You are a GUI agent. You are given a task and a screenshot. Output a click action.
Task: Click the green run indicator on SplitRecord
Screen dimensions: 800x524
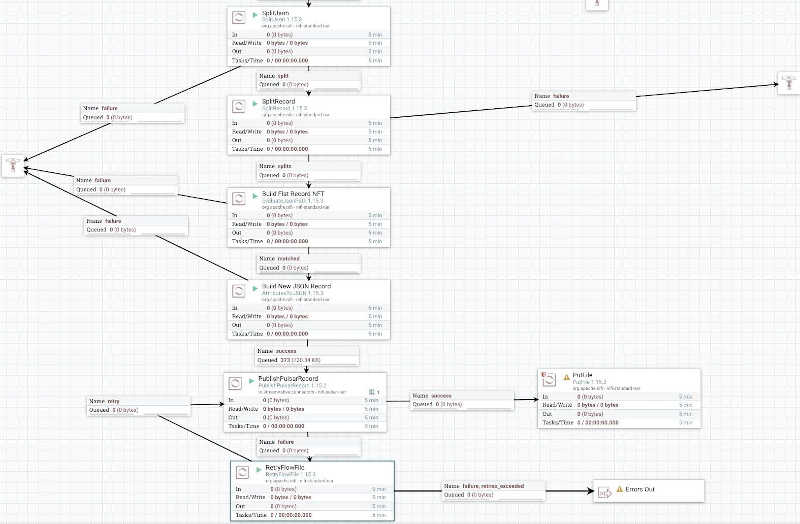pyautogui.click(x=255, y=102)
